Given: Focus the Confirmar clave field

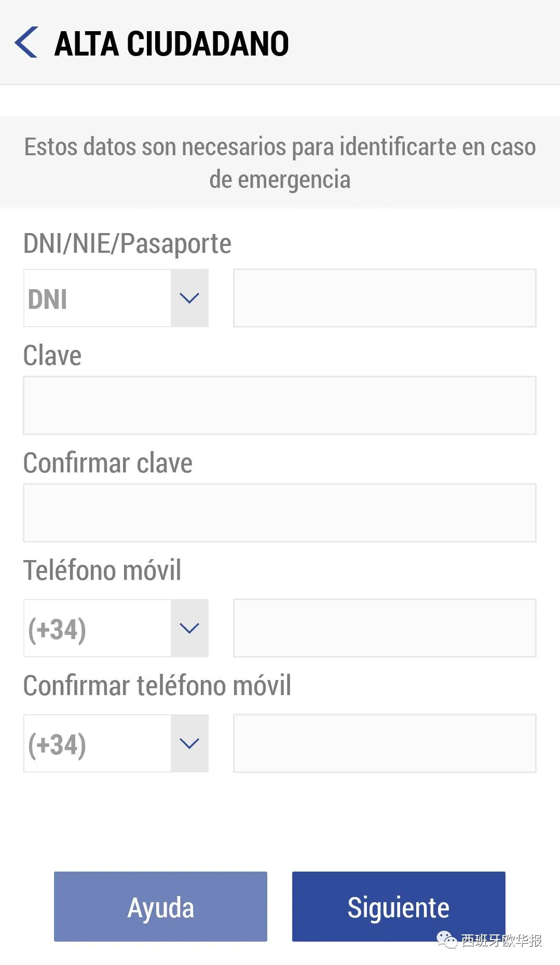Looking at the screenshot, I should click(x=280, y=513).
